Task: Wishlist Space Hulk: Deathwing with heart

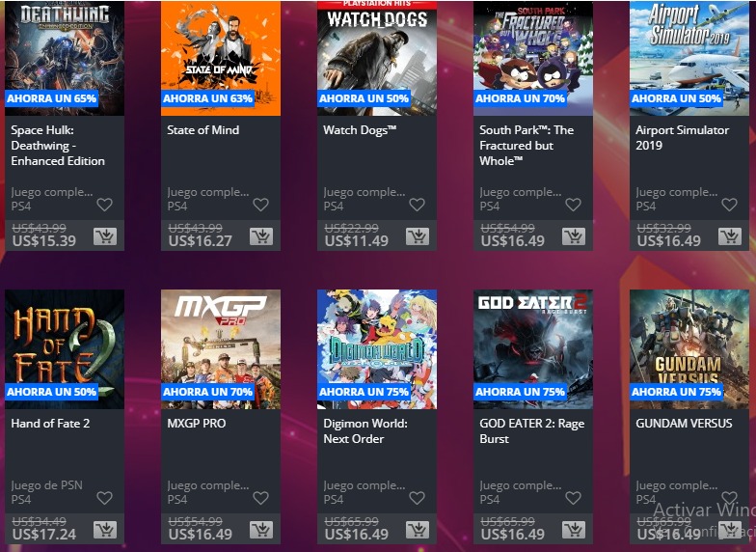Action: coord(104,205)
